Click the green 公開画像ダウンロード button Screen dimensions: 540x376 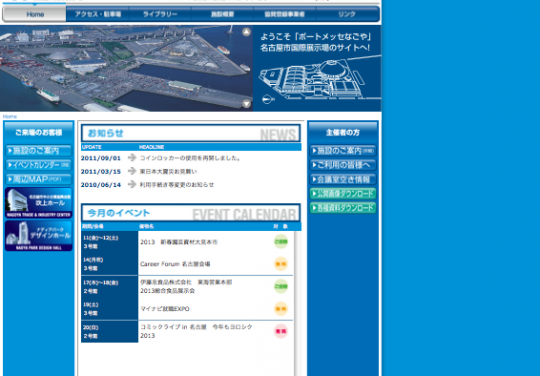(343, 194)
